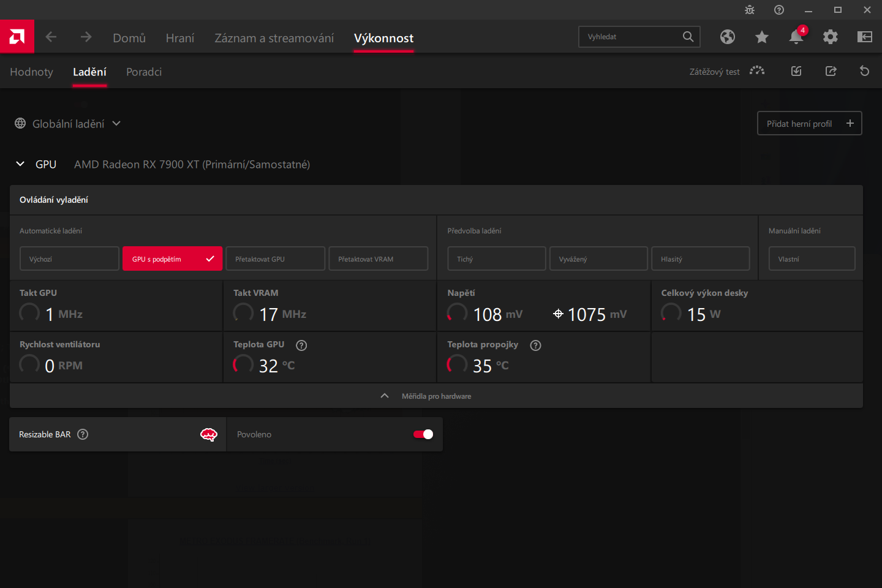Click the Teplota GPU circular gauge
Viewport: 882px width, 588px height.
(x=243, y=364)
